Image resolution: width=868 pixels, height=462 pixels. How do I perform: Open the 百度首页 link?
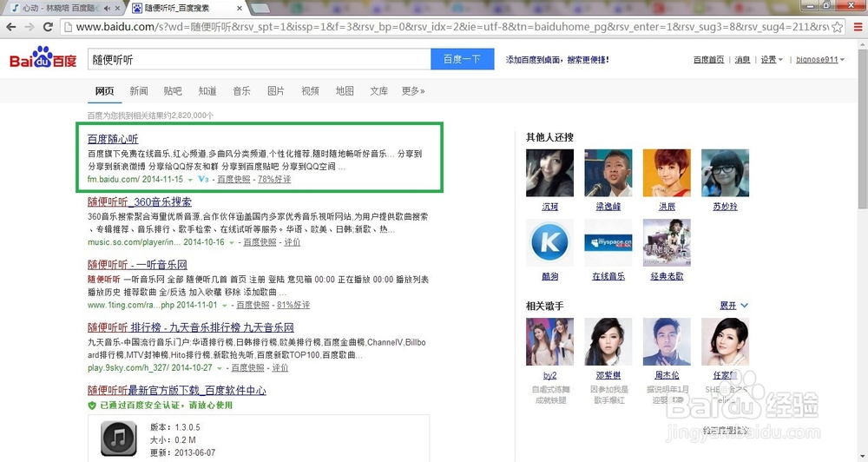(708, 60)
